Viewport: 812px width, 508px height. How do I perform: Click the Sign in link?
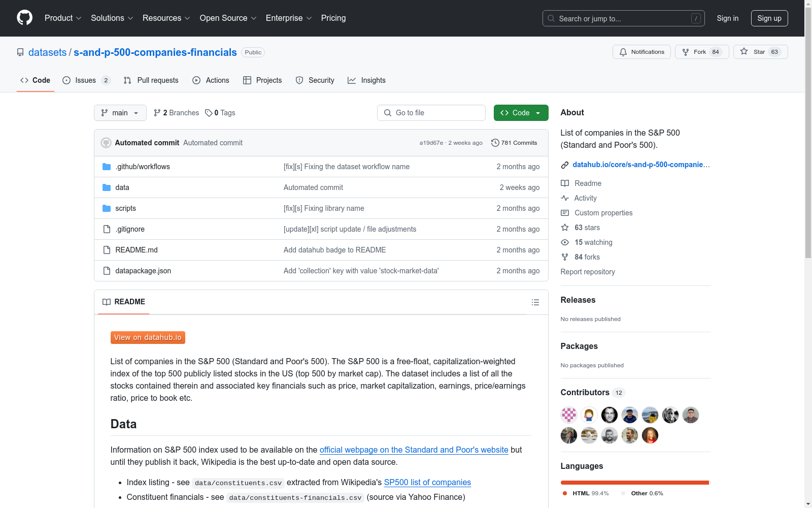click(x=728, y=18)
